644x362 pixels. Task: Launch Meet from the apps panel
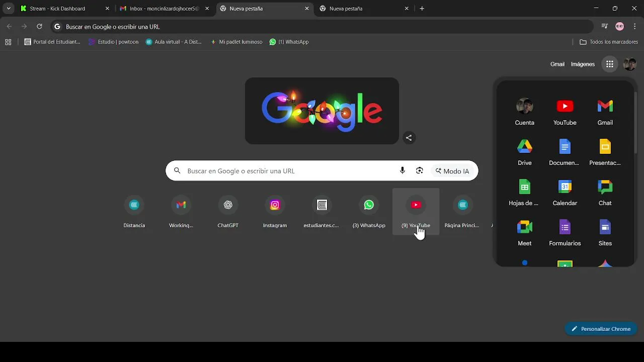[x=524, y=233]
